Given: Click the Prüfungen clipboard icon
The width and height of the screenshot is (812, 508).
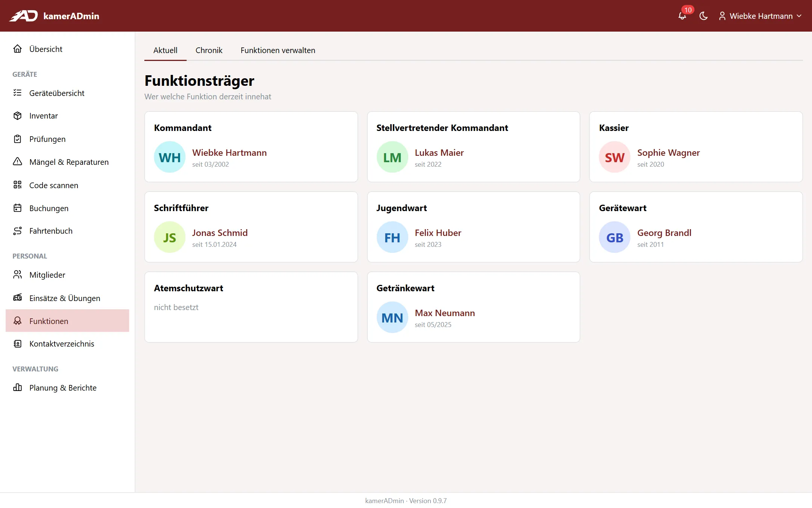Looking at the screenshot, I should point(17,139).
